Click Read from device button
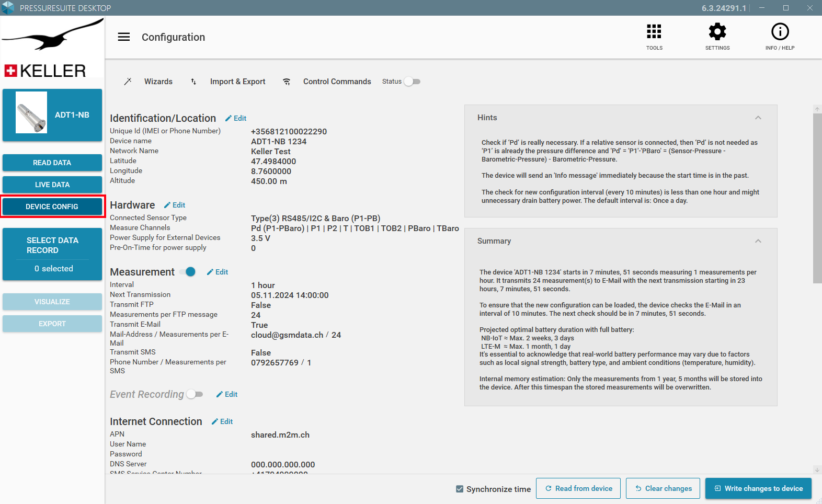This screenshot has width=822, height=504. pyautogui.click(x=578, y=488)
